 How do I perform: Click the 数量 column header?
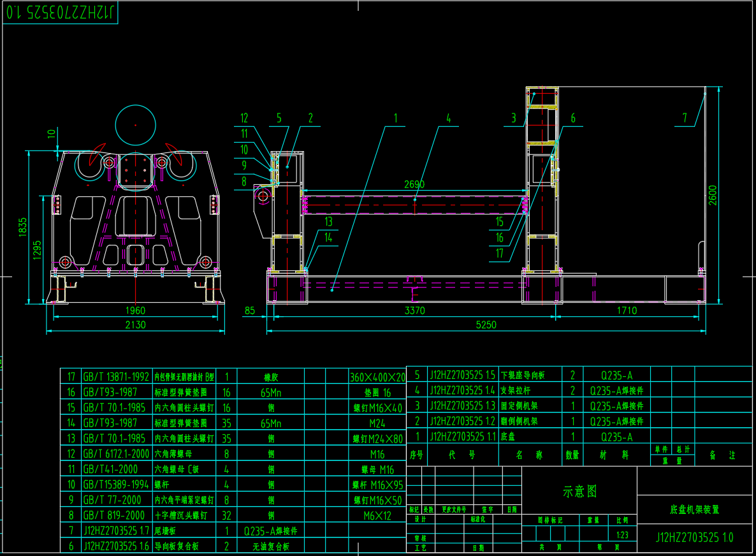tap(572, 455)
